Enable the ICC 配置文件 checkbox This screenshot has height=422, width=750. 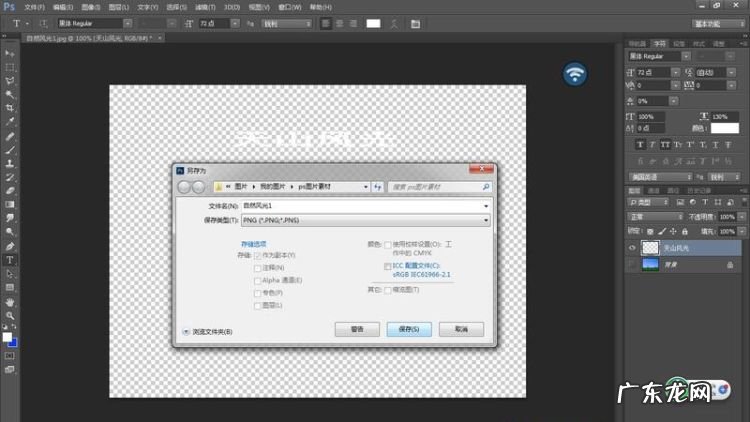tap(388, 266)
